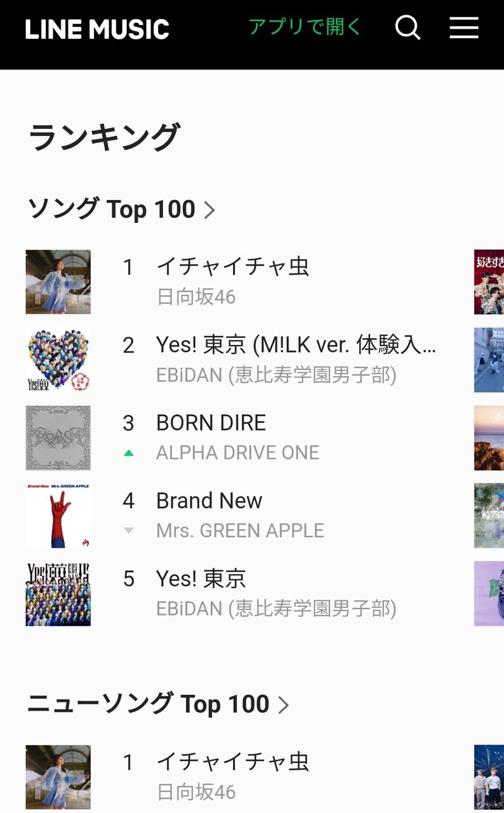Open gray BORN DIRE album artwork
Viewport: 504px width, 813px height.
(58, 438)
